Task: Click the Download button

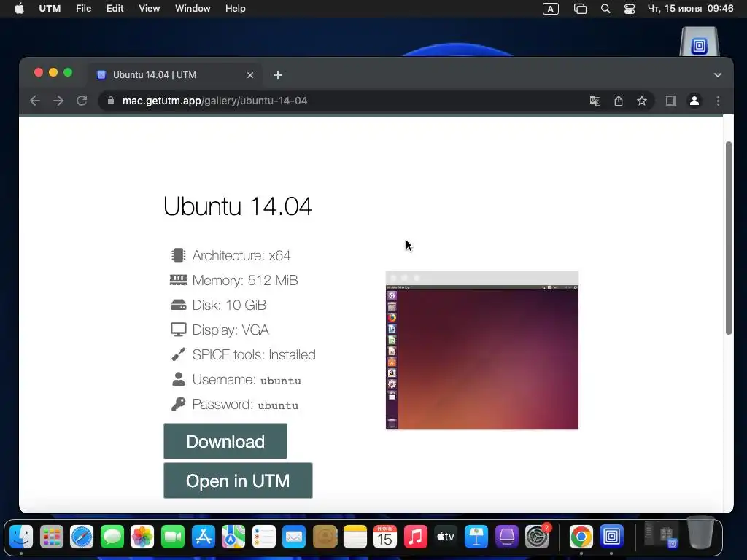Action: (225, 441)
